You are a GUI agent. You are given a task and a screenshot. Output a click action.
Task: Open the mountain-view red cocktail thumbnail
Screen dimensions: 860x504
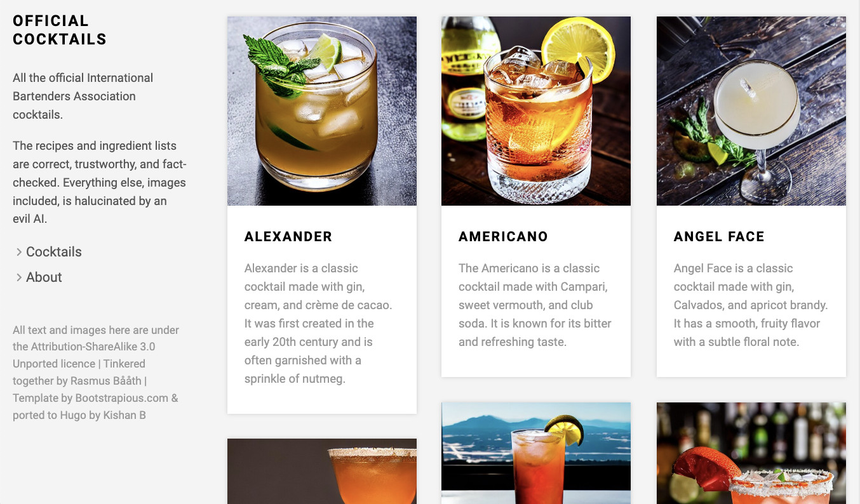pos(536,453)
